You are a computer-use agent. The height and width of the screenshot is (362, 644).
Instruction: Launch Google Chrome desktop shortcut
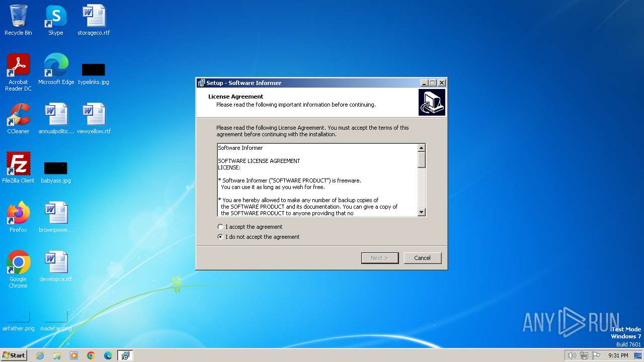tap(18, 269)
